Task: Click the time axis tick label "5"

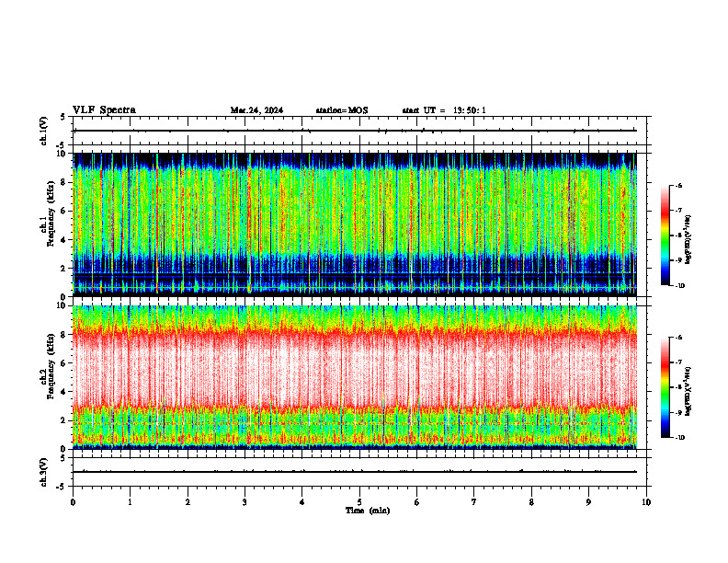Action: (359, 502)
